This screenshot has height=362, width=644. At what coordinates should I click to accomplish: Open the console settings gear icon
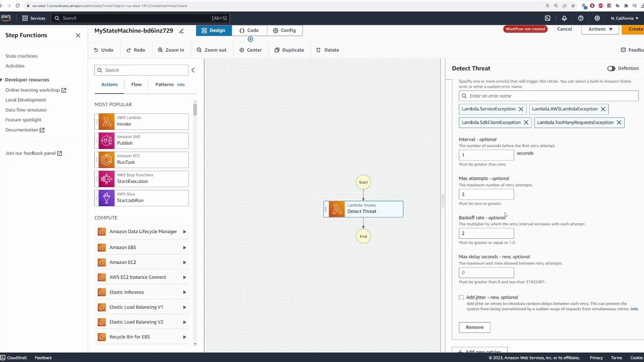coord(597,18)
